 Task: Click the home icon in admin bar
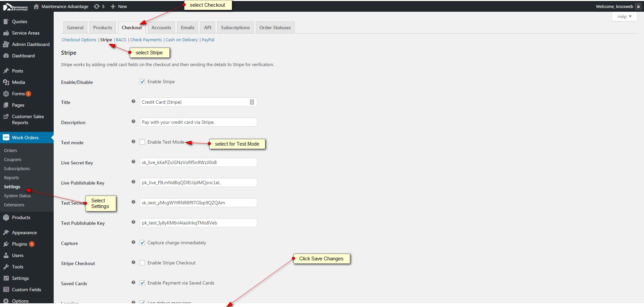(x=36, y=6)
